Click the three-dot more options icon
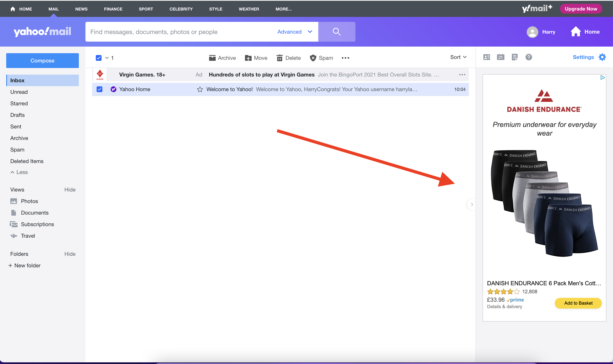This screenshot has height=364, width=613. (x=346, y=58)
